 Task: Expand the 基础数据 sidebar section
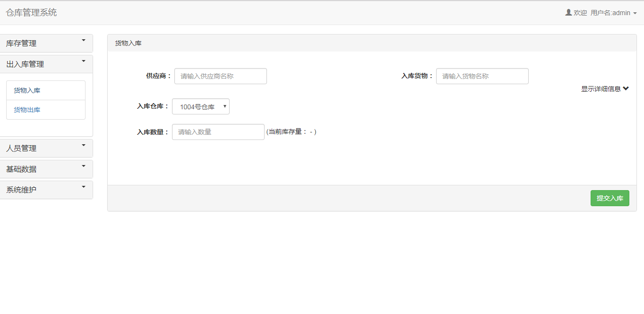46,169
